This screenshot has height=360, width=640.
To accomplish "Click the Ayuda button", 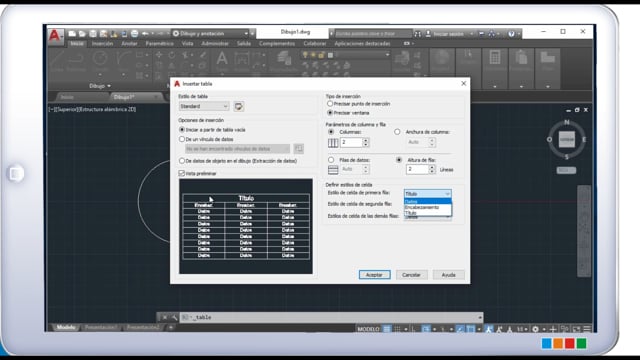I will pyautogui.click(x=448, y=275).
